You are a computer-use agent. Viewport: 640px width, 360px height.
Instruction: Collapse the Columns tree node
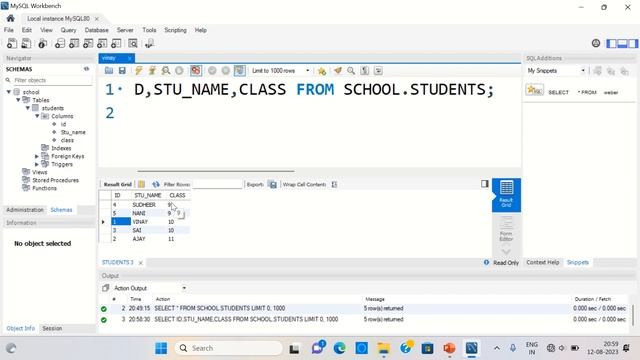click(37, 116)
